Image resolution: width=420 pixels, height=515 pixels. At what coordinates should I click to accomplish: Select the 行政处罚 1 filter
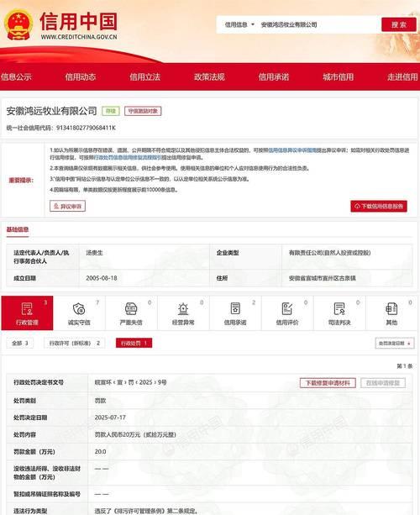coord(134,344)
